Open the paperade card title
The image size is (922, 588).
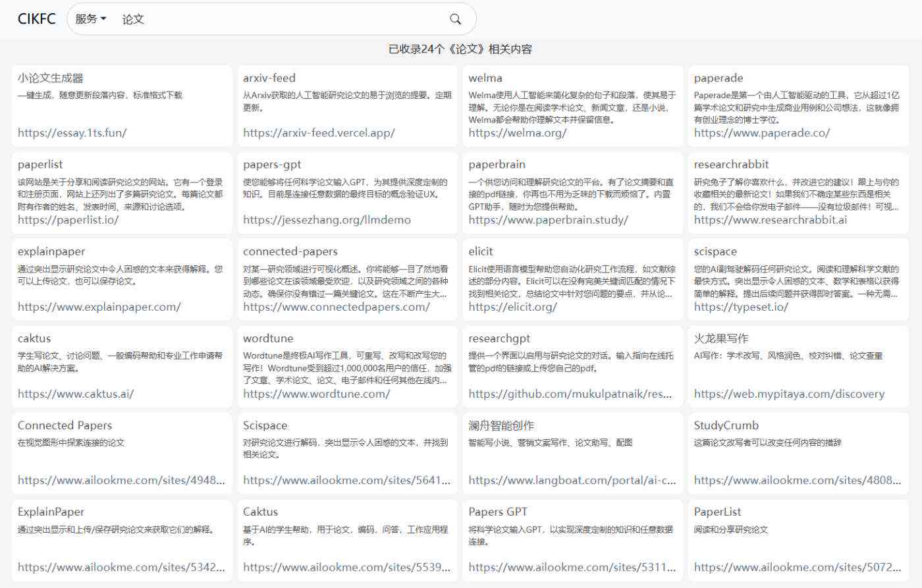(x=719, y=78)
